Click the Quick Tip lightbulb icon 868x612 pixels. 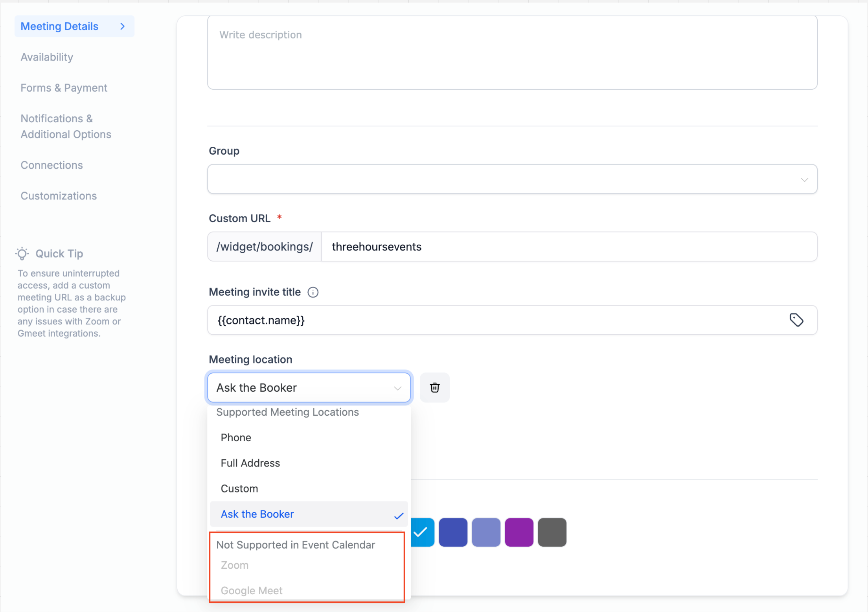[x=22, y=254]
